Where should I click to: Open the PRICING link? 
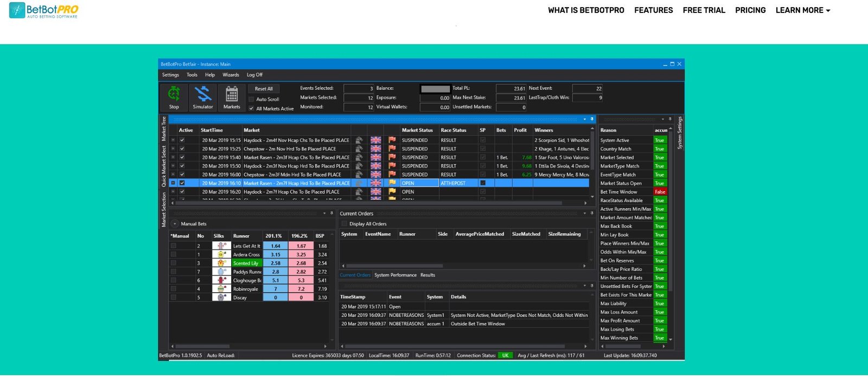(x=750, y=10)
